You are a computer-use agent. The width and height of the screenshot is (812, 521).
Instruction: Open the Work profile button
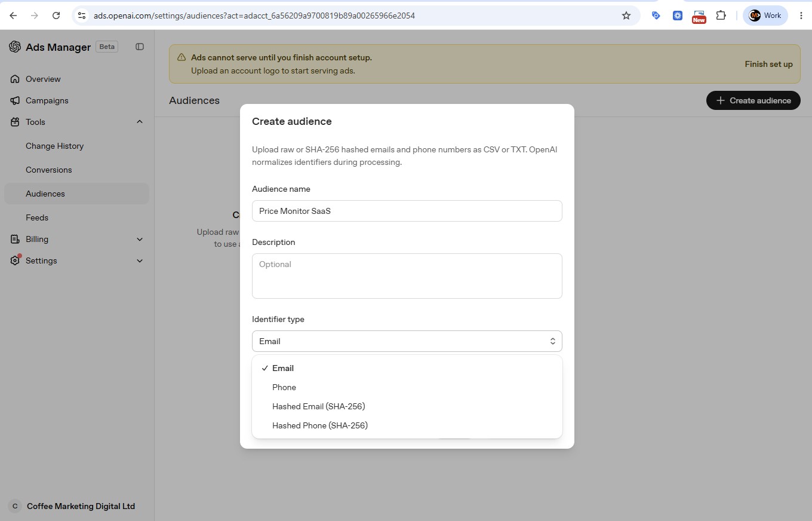pyautogui.click(x=765, y=16)
